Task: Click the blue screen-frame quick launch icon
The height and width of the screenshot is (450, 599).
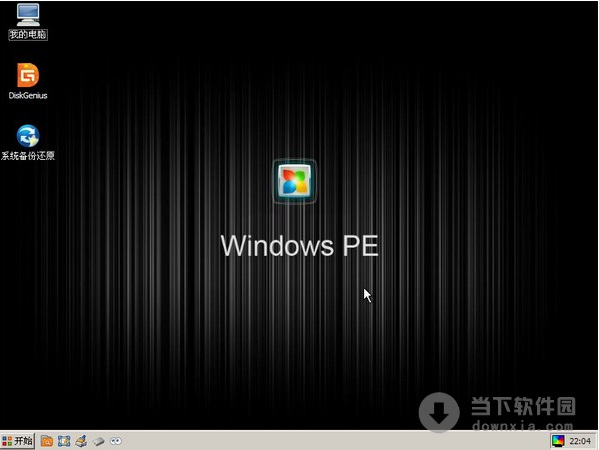Action: (64, 441)
